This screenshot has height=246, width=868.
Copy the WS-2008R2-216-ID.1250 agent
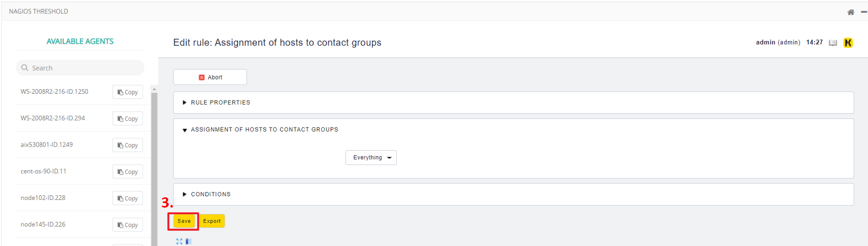click(x=127, y=92)
